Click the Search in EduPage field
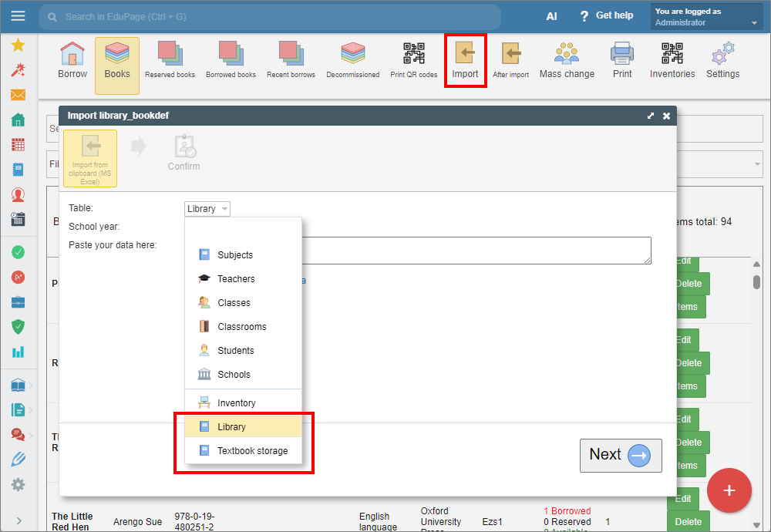 pos(270,17)
